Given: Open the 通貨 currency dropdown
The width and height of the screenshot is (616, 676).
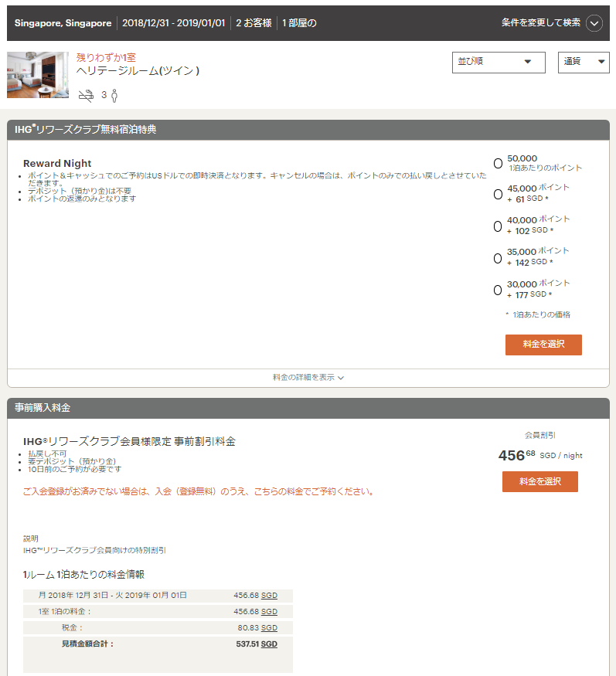Looking at the screenshot, I should [584, 62].
